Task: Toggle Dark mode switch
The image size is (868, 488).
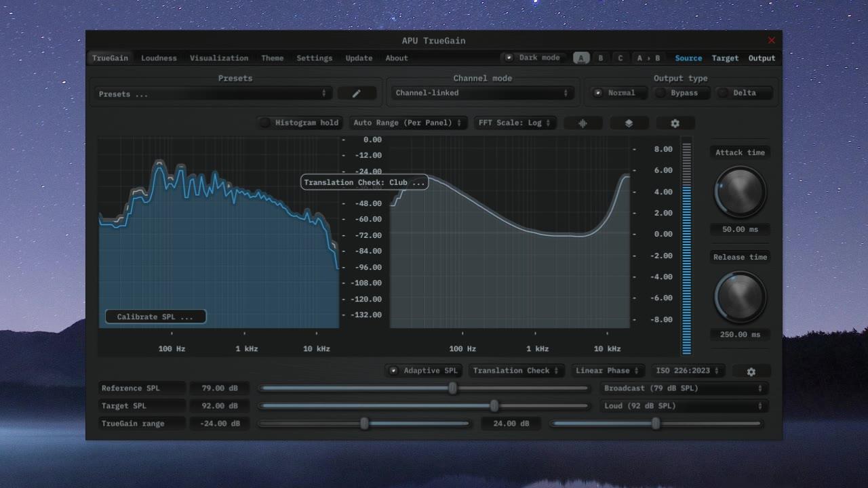Action: [532, 58]
